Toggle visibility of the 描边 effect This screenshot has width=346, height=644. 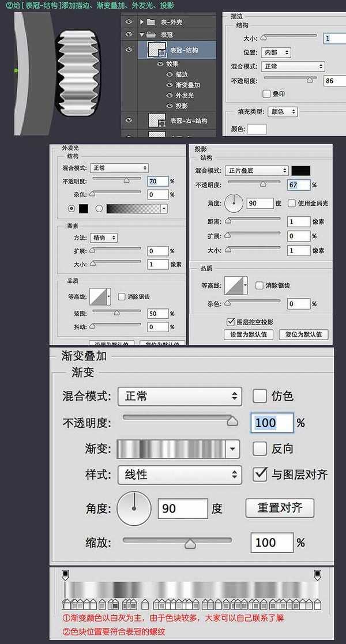[170, 74]
